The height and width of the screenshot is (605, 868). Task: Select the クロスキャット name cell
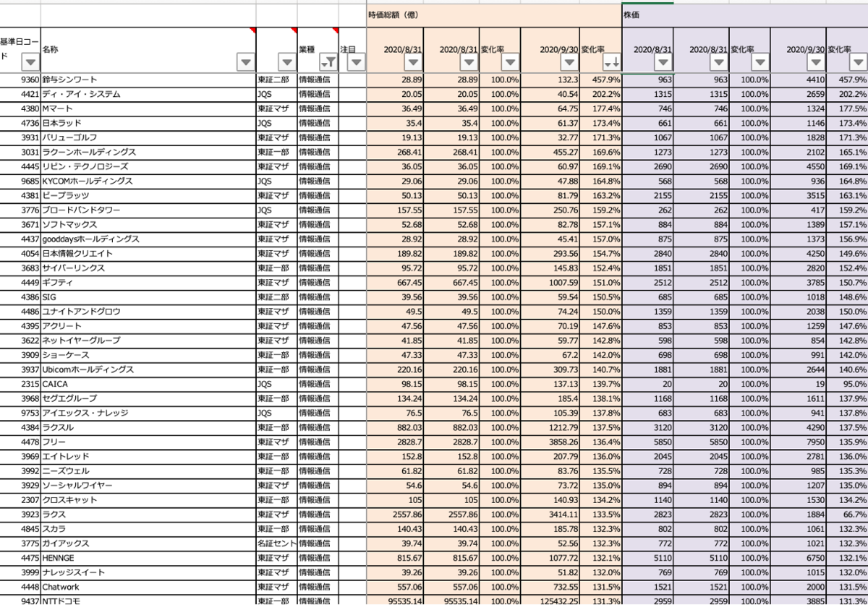tap(148, 499)
